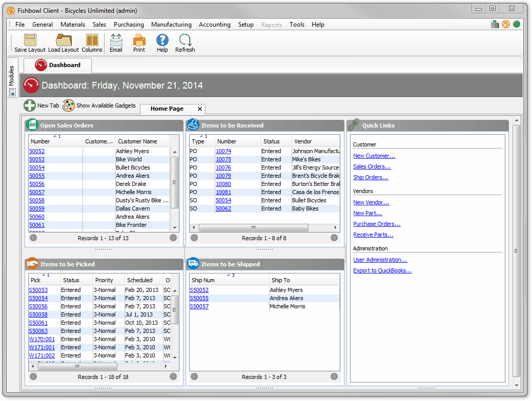Screen dimensions: 532x401
Task: Click the orange home icon at top right
Action: pyautogui.click(x=506, y=24)
